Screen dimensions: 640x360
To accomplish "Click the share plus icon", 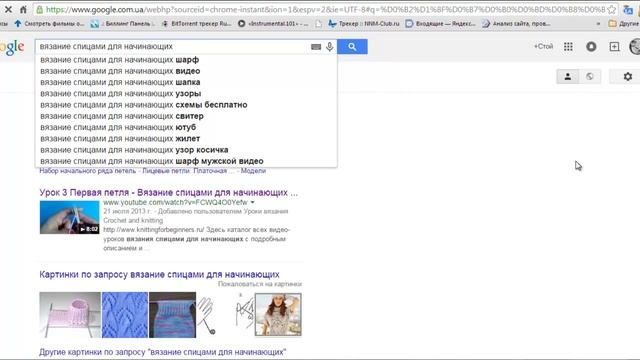I will point(614,47).
